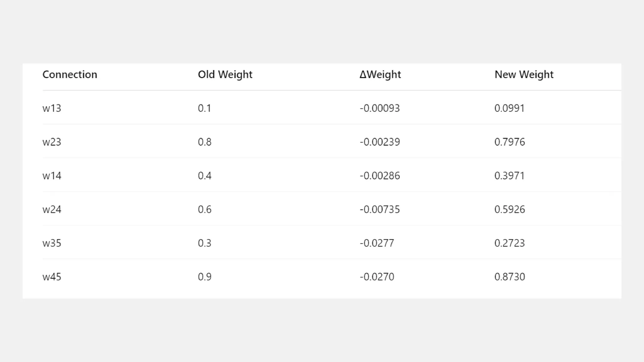Click new weight value 0.7976
Screen dimensions: 644x362
[x=509, y=142]
